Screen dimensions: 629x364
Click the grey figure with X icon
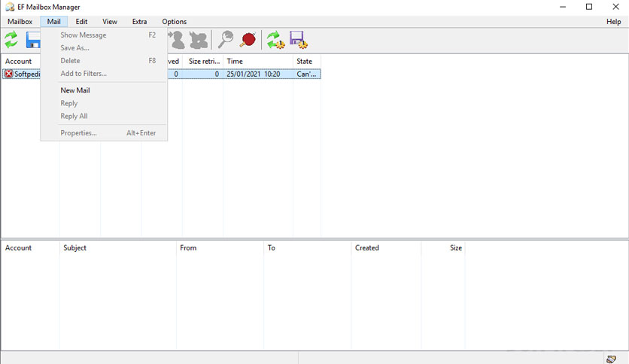(x=199, y=40)
